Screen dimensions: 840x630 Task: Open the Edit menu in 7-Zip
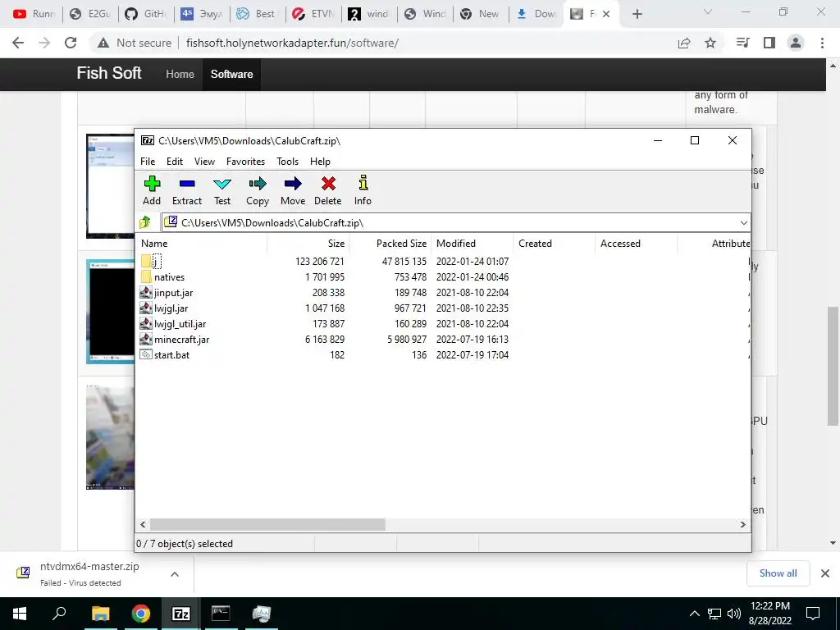[175, 162]
